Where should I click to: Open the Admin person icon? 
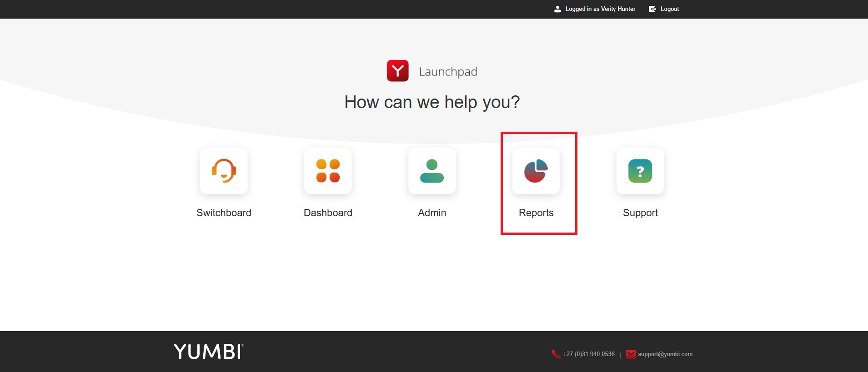point(432,171)
